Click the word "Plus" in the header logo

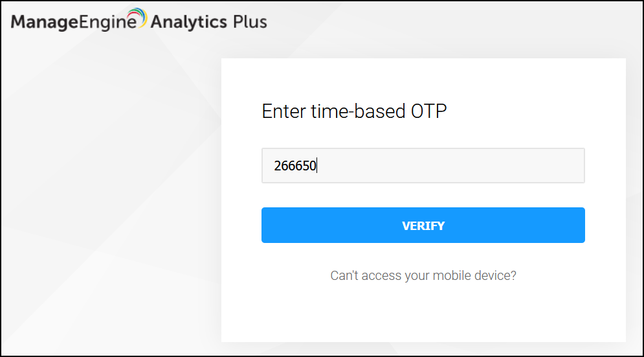249,22
